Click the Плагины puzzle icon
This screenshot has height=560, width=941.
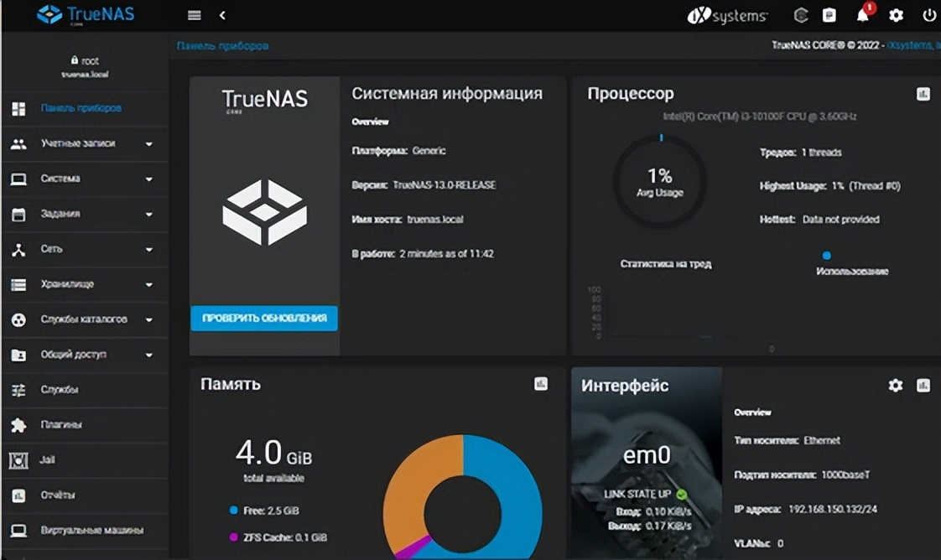(18, 425)
